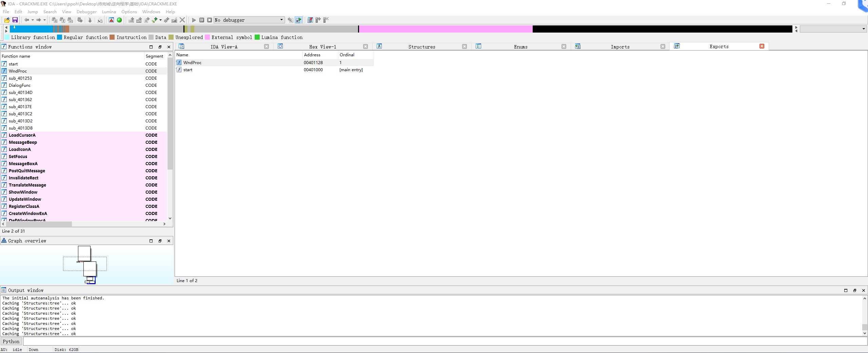Open the File menu
868x353 pixels.
6,12
